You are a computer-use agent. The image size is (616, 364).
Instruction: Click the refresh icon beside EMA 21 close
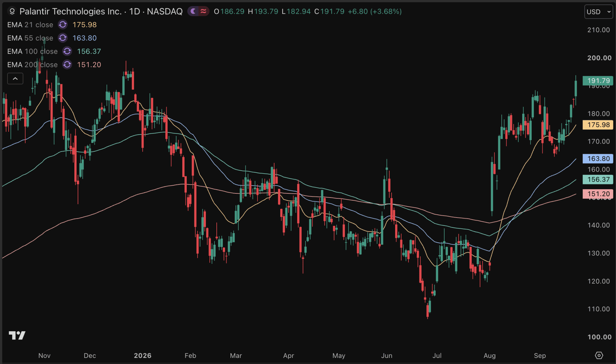coord(63,25)
